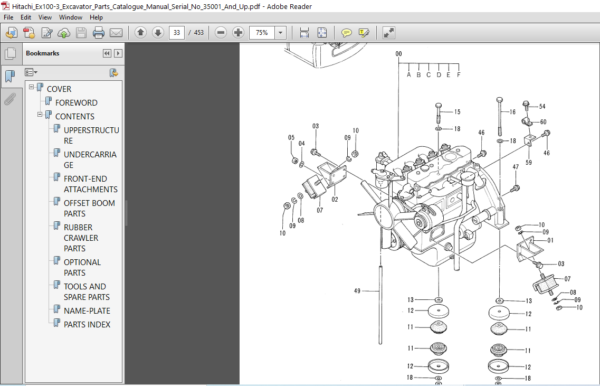Toggle read mode full view icon
The width and height of the screenshot is (600, 386).
pyautogui.click(x=388, y=33)
